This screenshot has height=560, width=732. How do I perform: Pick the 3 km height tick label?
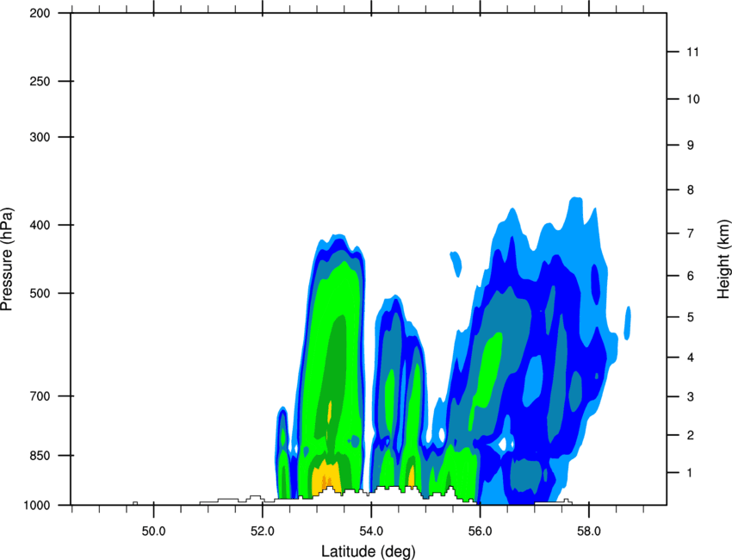click(x=691, y=397)
